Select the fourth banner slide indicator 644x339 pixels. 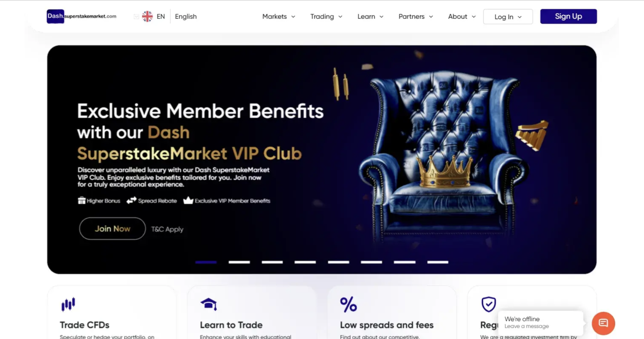click(x=305, y=262)
